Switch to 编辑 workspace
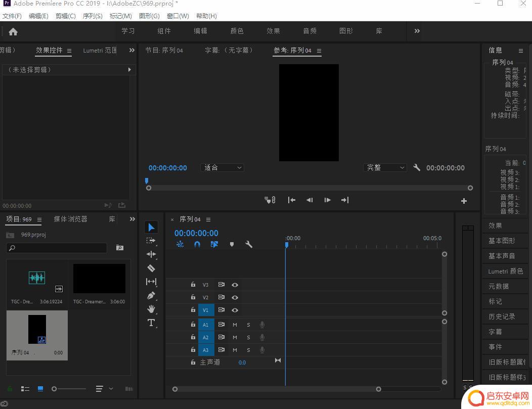Image resolution: width=532 pixels, height=409 pixels. click(x=201, y=31)
